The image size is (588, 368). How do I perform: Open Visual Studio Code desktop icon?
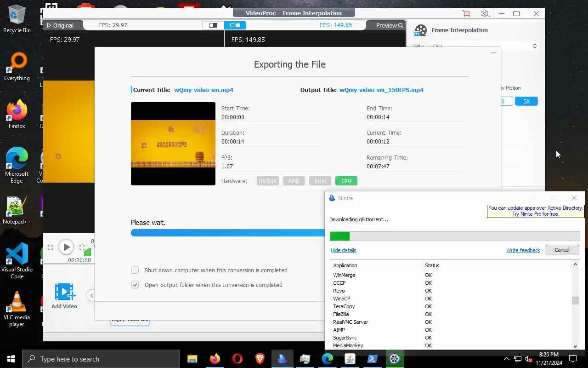coord(17,261)
